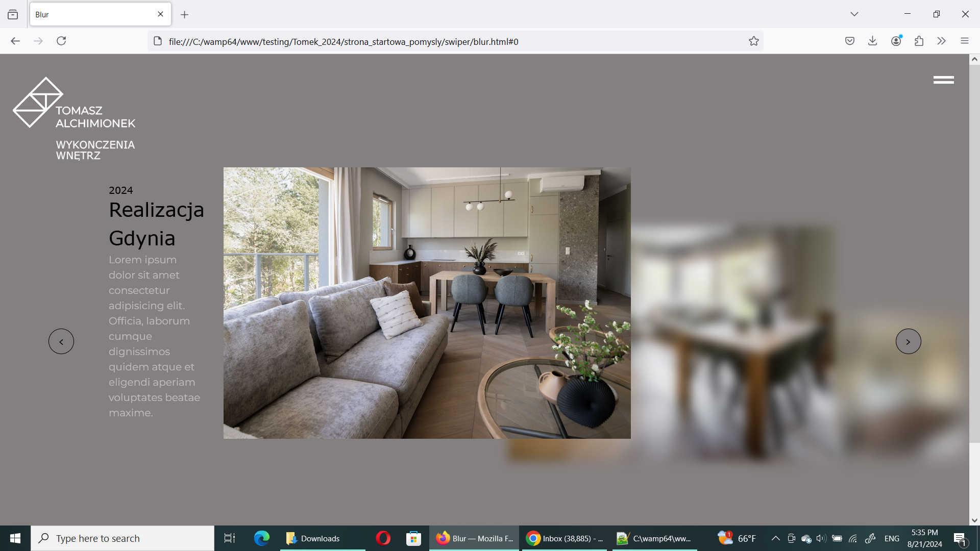Click the previous slide arrow button
This screenshot has width=980, height=551.
click(x=61, y=341)
